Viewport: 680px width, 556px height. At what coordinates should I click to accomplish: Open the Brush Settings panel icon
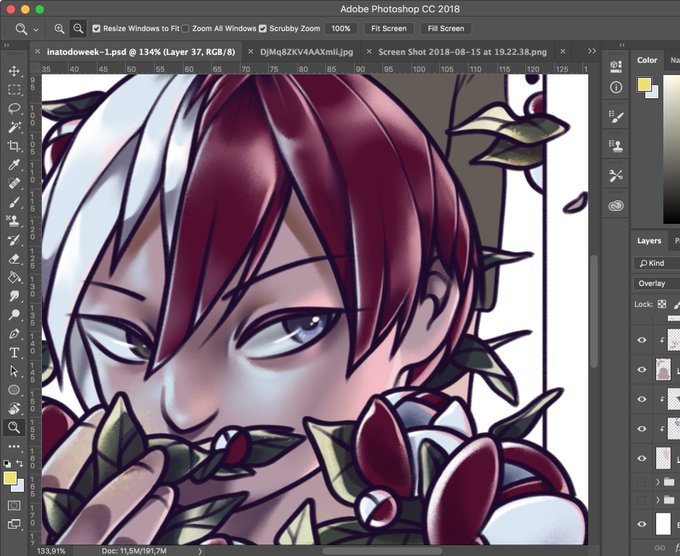click(x=616, y=116)
